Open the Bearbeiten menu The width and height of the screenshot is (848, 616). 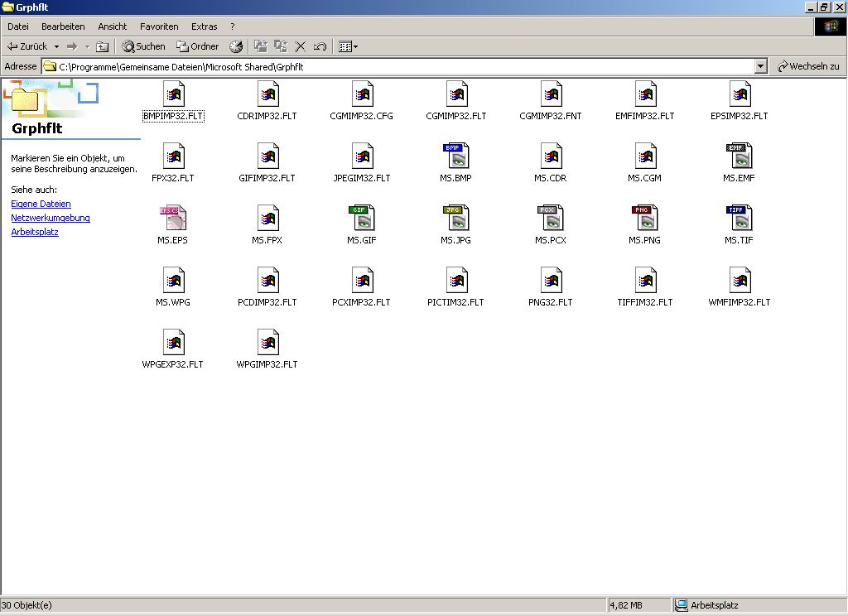63,26
